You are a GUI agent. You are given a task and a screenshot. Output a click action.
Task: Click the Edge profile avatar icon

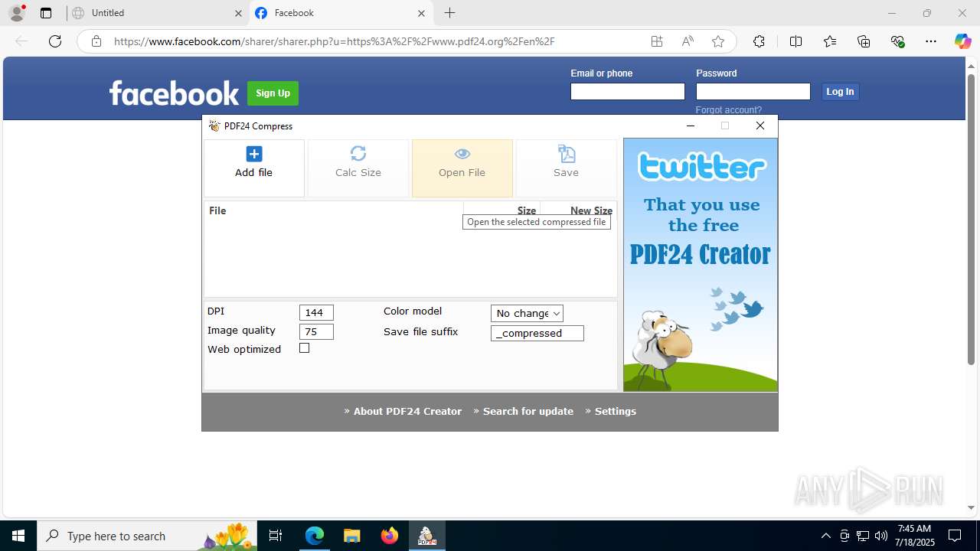tap(17, 13)
